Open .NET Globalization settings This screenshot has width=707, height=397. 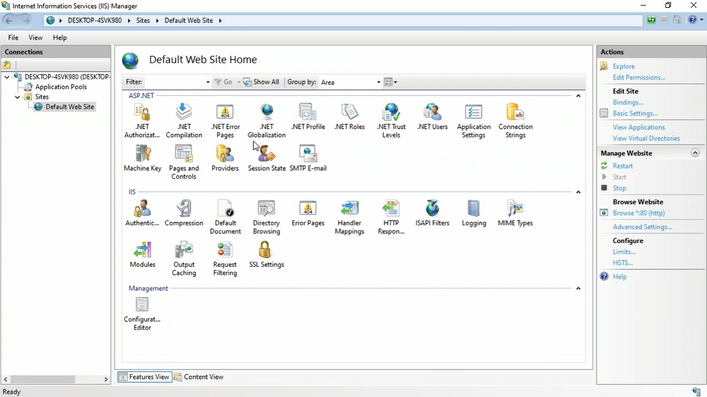(x=266, y=120)
